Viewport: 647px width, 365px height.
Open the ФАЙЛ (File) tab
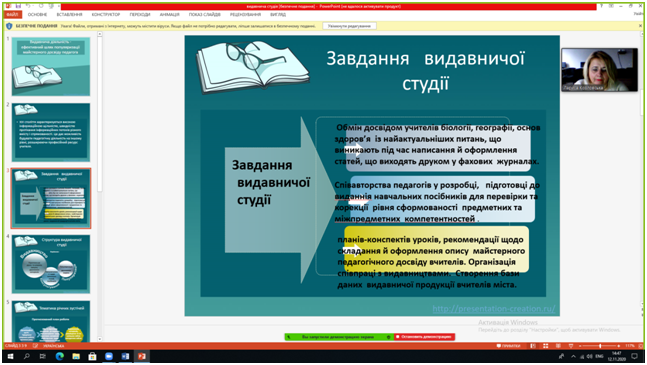click(12, 14)
